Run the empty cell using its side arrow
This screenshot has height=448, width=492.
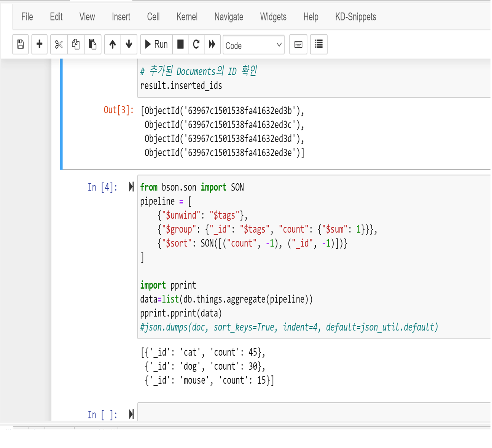[131, 414]
